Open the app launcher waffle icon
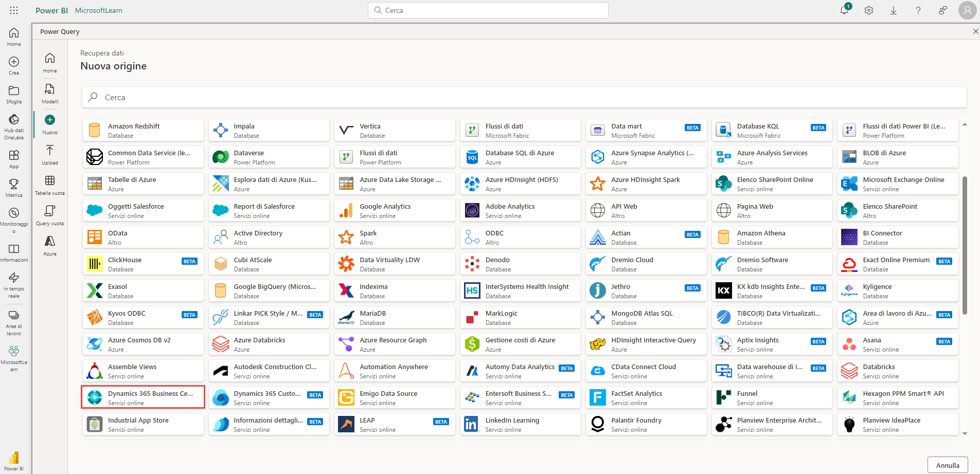The image size is (980, 474). pyautogui.click(x=14, y=10)
